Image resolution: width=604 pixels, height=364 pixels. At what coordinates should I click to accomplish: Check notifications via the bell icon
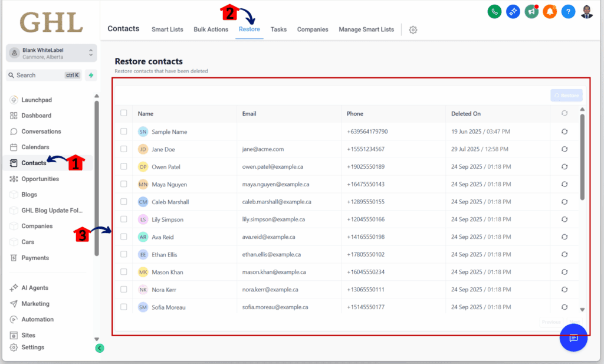pyautogui.click(x=550, y=11)
